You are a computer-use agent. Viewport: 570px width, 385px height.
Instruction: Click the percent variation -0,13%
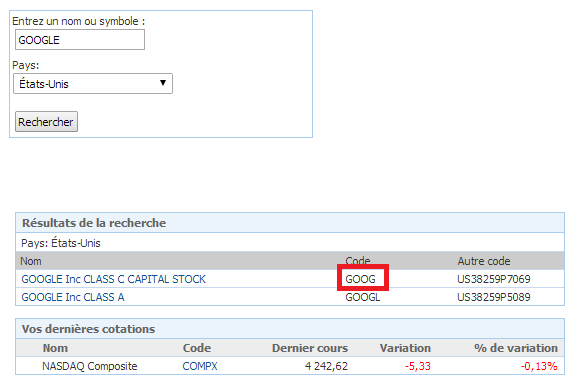pyautogui.click(x=539, y=366)
